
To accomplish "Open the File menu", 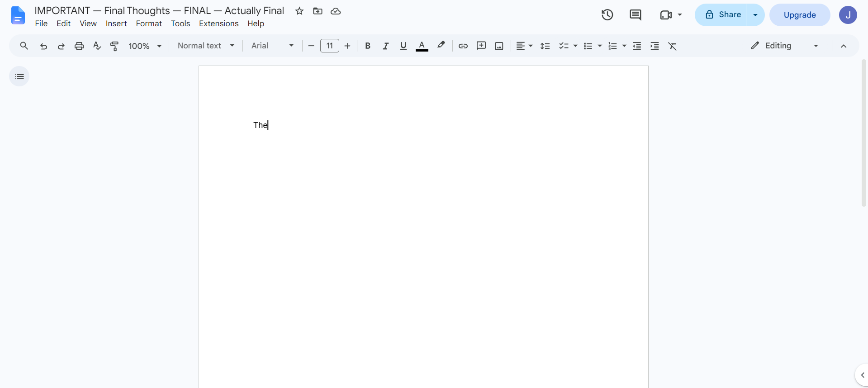I will (x=41, y=24).
